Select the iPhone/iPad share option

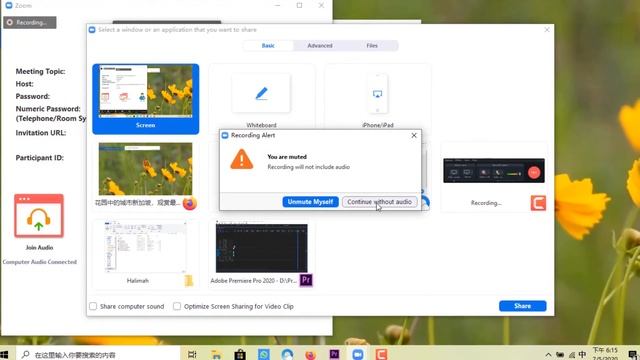[378, 97]
